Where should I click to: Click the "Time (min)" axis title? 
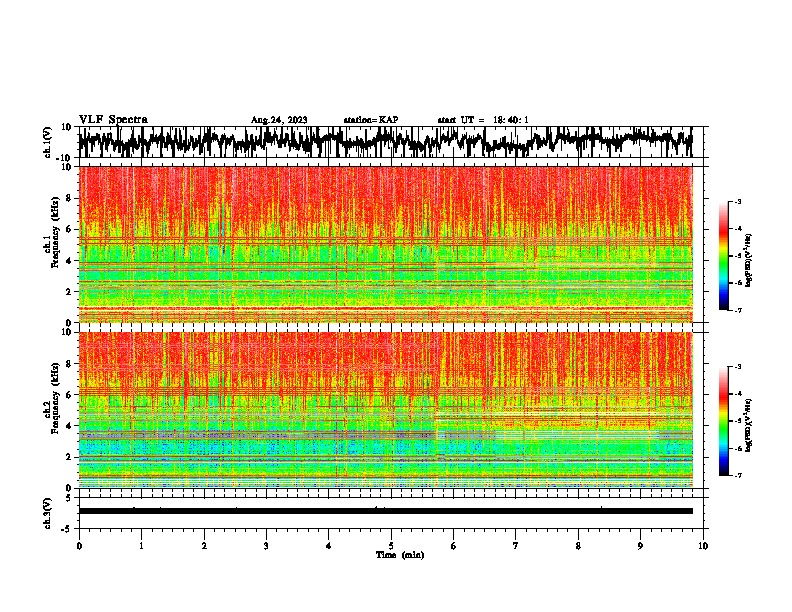400,555
